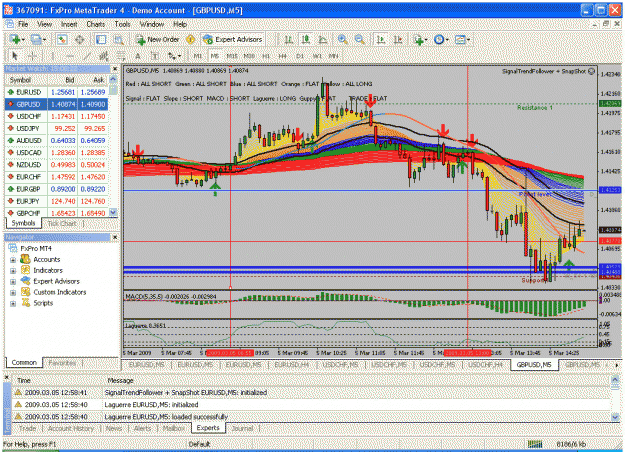
Task: Open the arrows objects dropdown
Action: (175, 56)
